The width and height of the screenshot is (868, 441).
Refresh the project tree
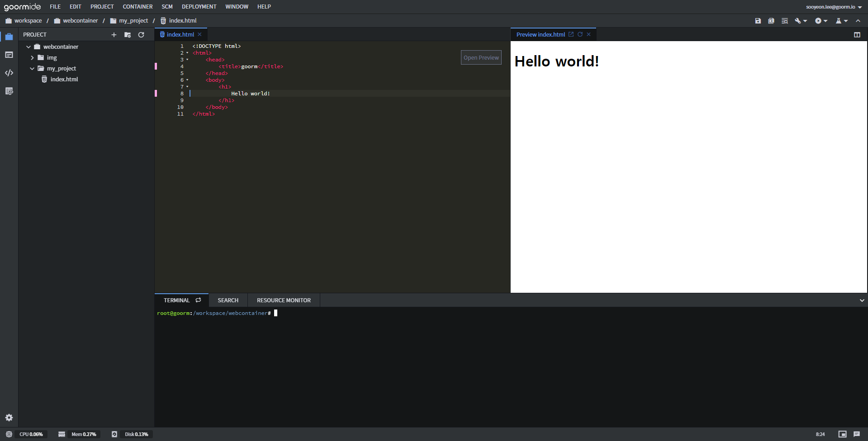point(141,35)
